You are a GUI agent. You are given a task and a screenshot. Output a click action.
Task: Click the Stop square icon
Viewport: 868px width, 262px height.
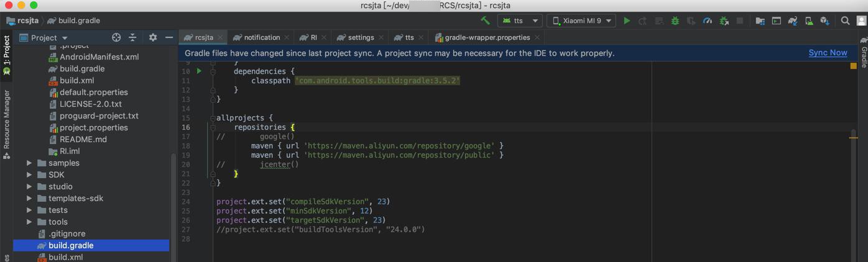(x=740, y=20)
